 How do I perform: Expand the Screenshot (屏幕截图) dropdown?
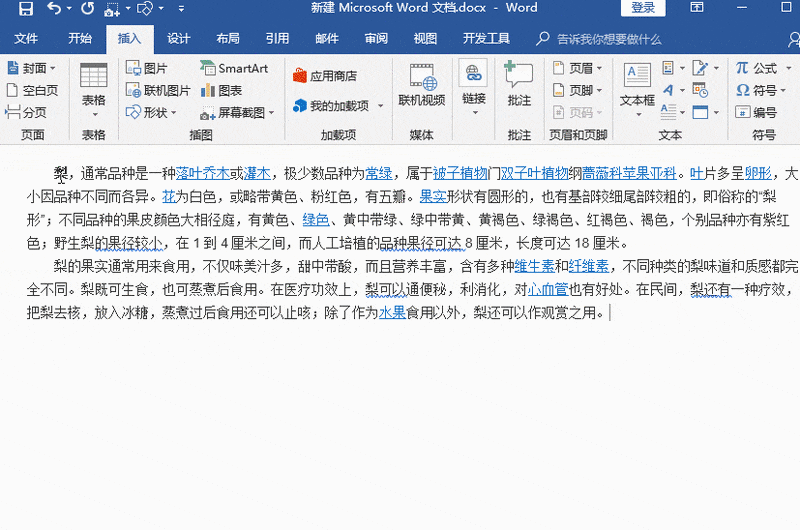point(271,113)
